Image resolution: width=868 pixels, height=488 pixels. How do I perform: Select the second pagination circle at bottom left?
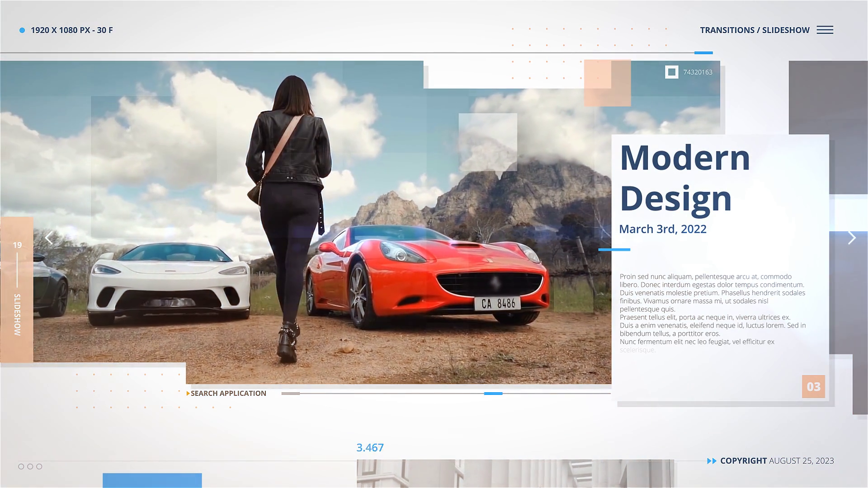click(x=30, y=466)
